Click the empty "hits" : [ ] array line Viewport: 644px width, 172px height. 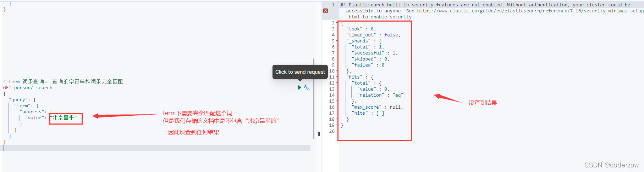(368, 113)
